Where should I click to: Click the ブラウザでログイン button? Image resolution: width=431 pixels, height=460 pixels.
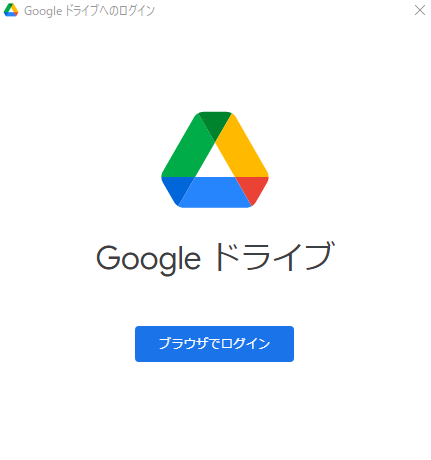pyautogui.click(x=214, y=344)
